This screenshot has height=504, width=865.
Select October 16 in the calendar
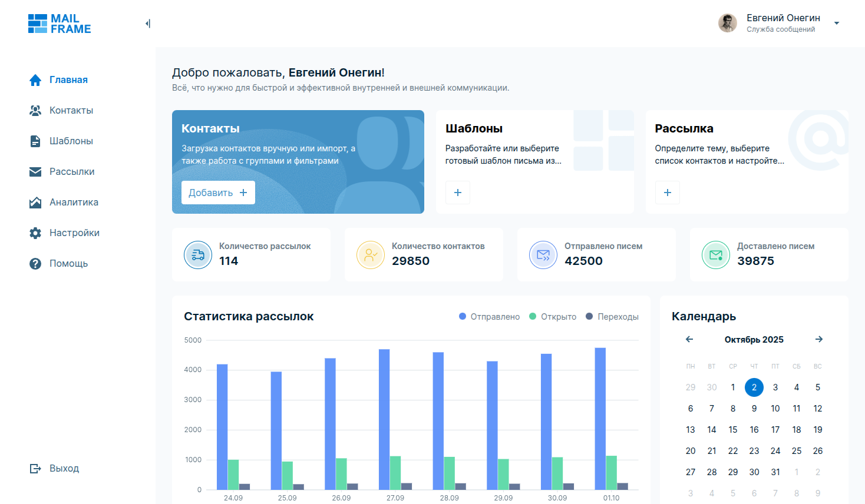(x=754, y=430)
